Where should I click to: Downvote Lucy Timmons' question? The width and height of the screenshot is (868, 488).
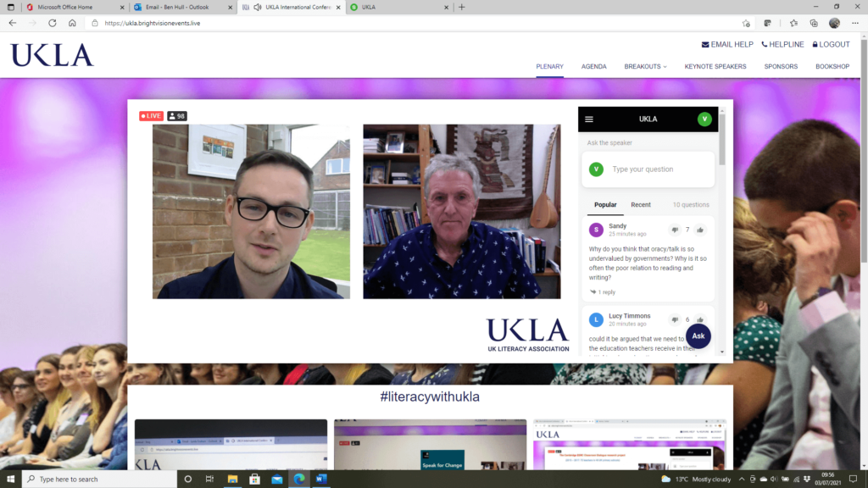[x=674, y=319]
